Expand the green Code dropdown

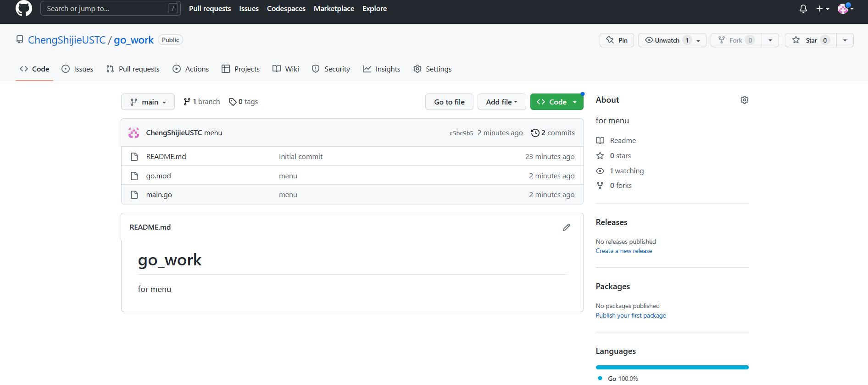pos(556,102)
